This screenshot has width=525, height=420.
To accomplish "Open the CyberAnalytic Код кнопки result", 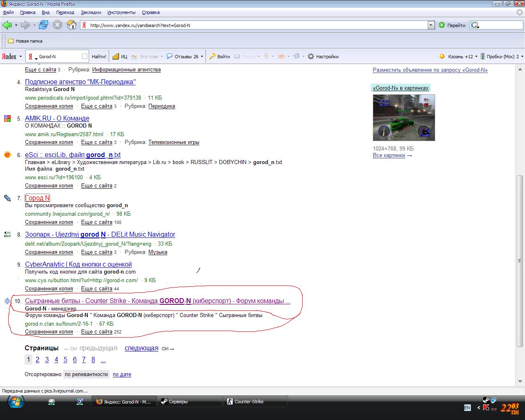I will click(x=78, y=265).
